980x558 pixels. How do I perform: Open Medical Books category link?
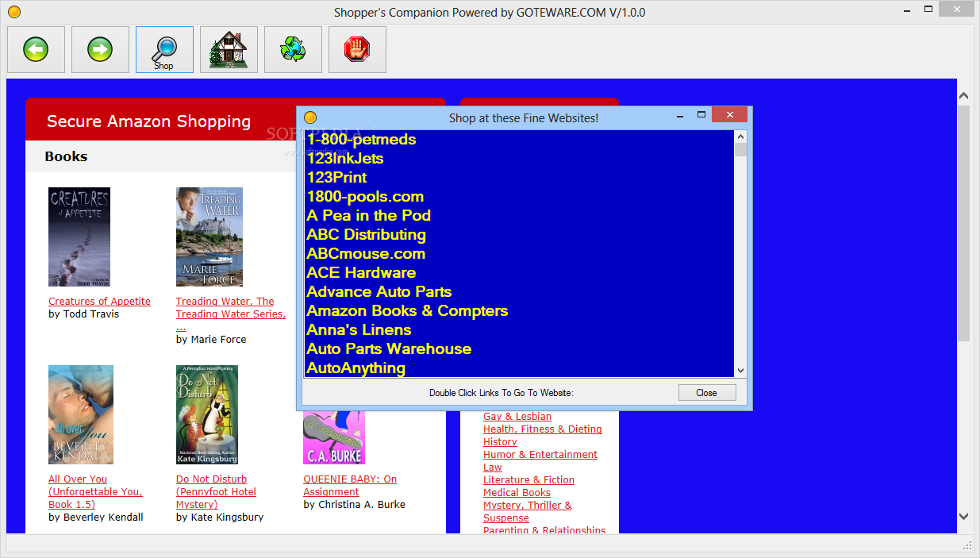(x=517, y=493)
